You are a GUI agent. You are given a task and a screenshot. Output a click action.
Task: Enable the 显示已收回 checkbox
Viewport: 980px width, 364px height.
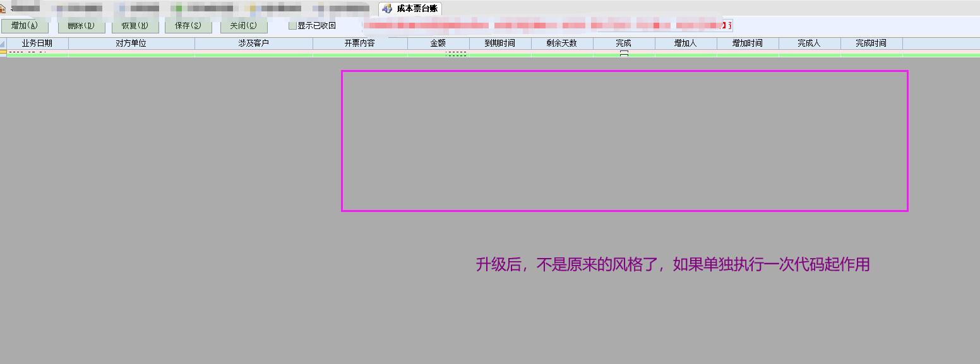(292, 26)
